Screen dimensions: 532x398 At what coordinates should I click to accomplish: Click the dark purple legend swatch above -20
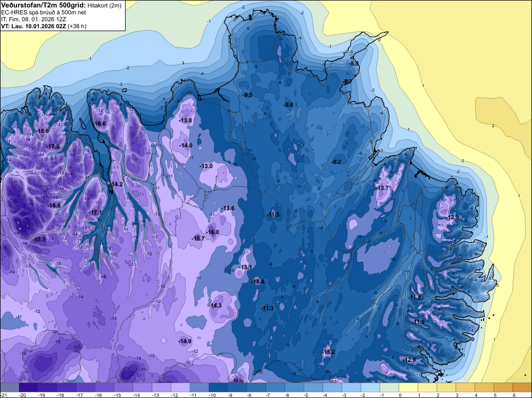click(x=29, y=387)
